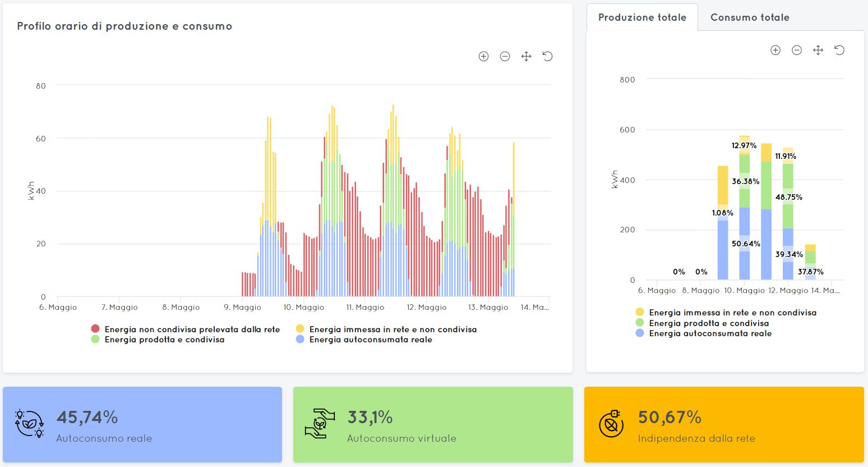Viewport: 868px width, 467px height.
Task: Reset zoom on the hourly profile chart
Action: point(547,56)
